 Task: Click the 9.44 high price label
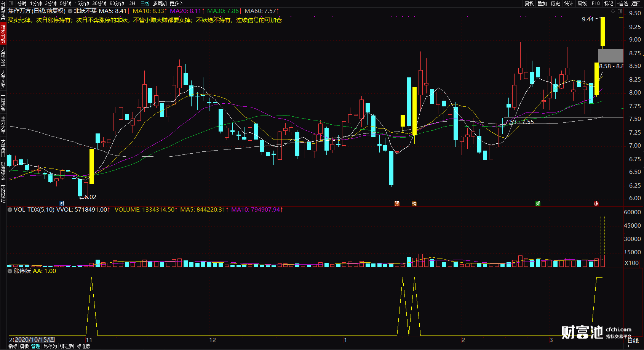click(x=588, y=19)
